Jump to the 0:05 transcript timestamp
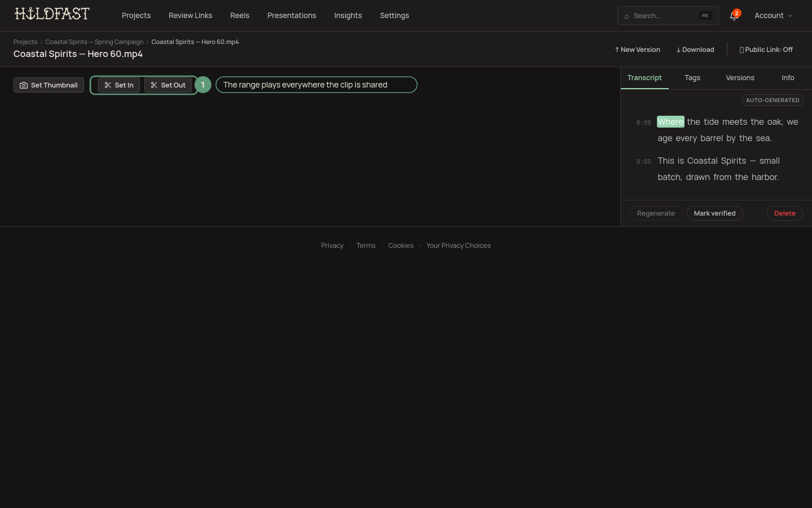 tap(643, 161)
